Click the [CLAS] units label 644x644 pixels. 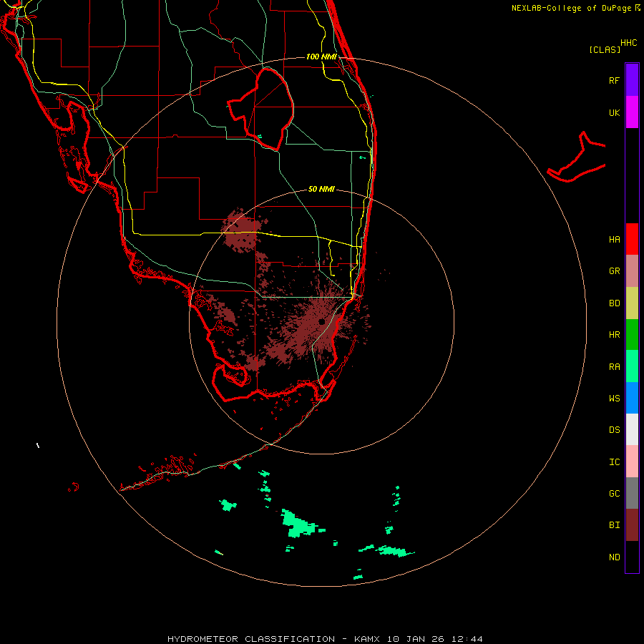click(x=605, y=49)
